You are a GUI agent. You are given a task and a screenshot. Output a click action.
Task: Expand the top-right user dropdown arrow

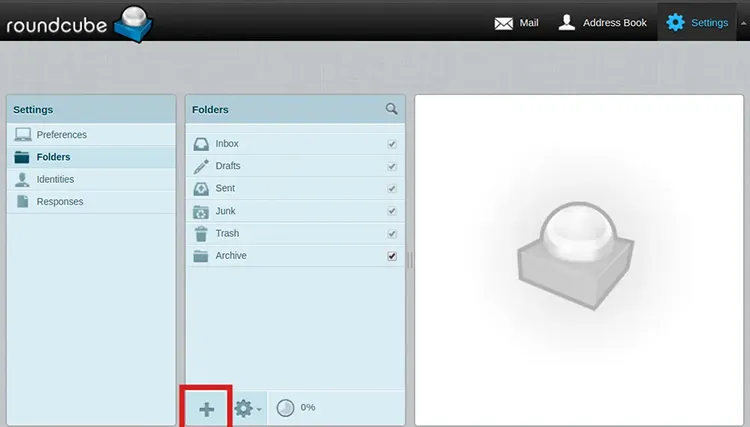pyautogui.click(x=743, y=22)
